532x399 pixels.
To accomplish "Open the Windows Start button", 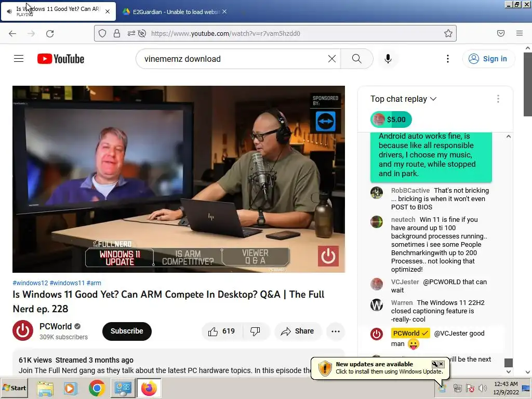I will point(14,388).
